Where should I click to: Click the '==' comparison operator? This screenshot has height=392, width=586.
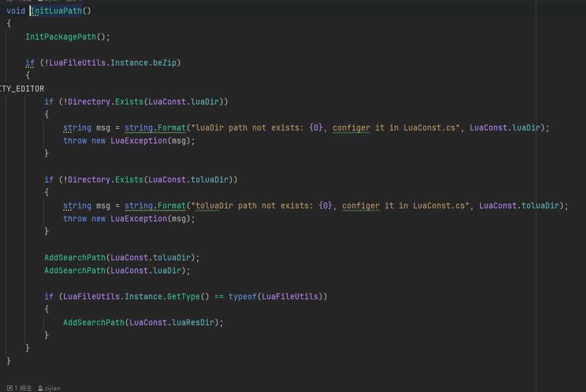[219, 297]
